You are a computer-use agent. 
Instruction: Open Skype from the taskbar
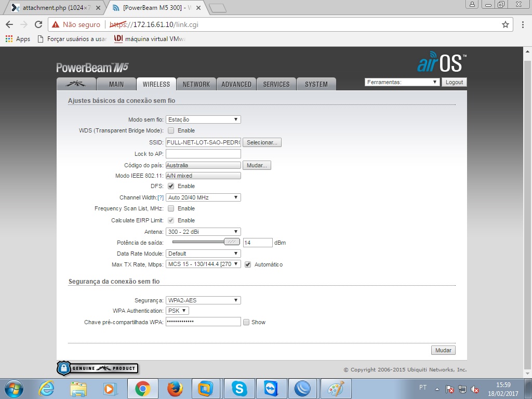[239, 389]
